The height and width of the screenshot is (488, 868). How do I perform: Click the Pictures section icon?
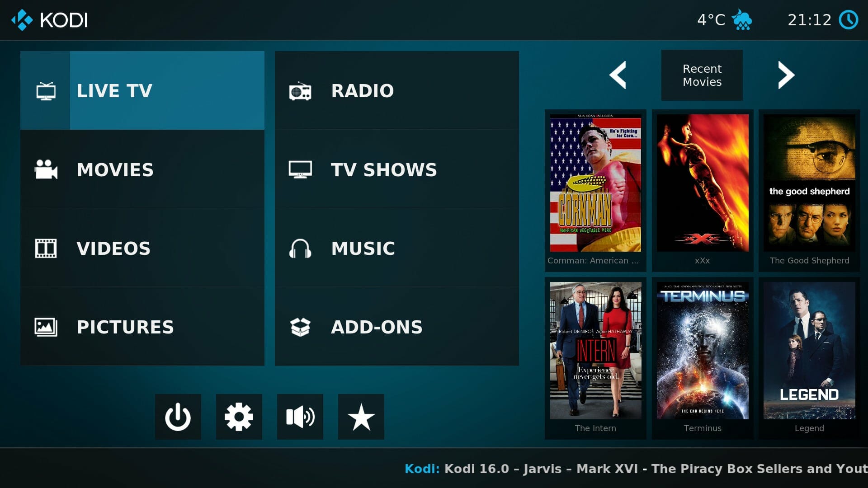47,326
